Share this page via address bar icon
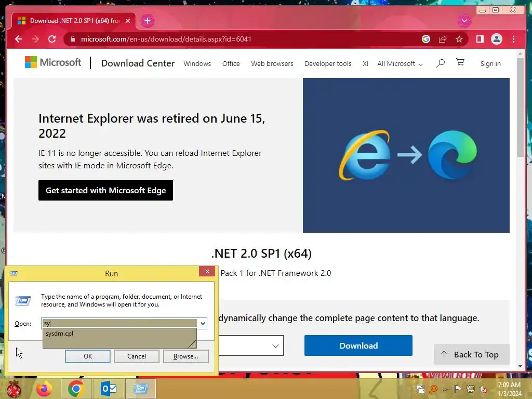The image size is (532, 399). click(x=443, y=39)
